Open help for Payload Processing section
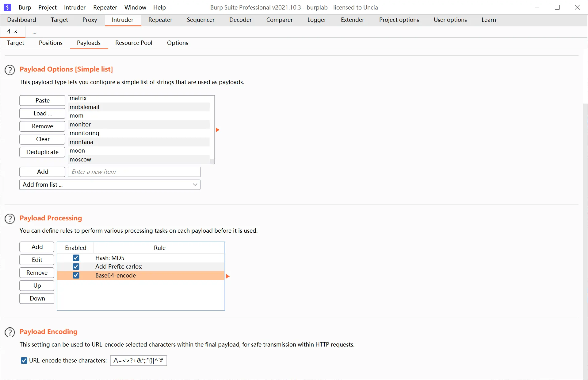 pyautogui.click(x=10, y=219)
